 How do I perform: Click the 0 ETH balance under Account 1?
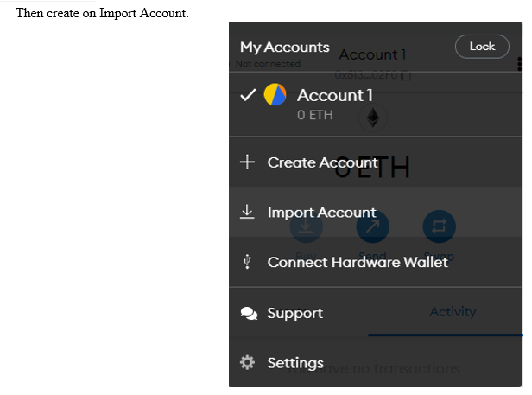pos(315,115)
